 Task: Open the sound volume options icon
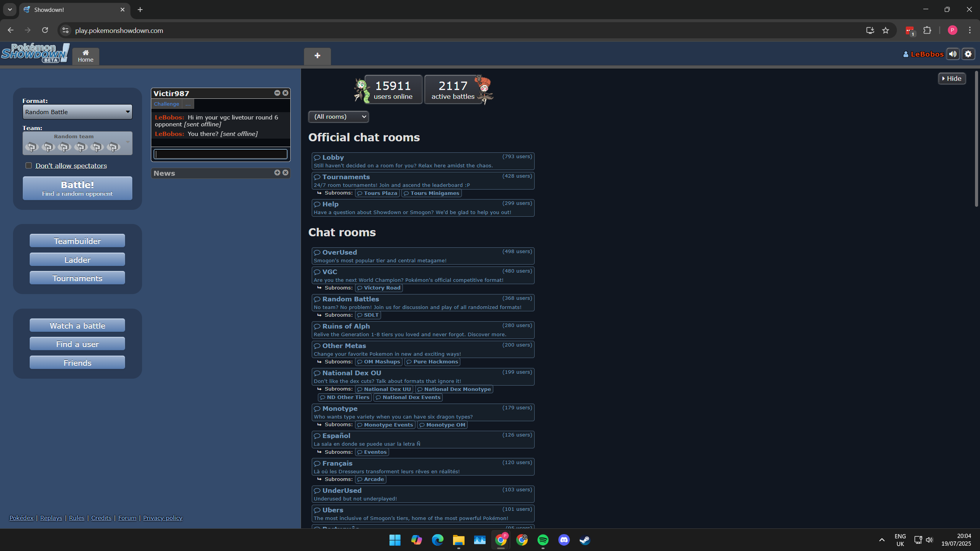click(x=953, y=54)
